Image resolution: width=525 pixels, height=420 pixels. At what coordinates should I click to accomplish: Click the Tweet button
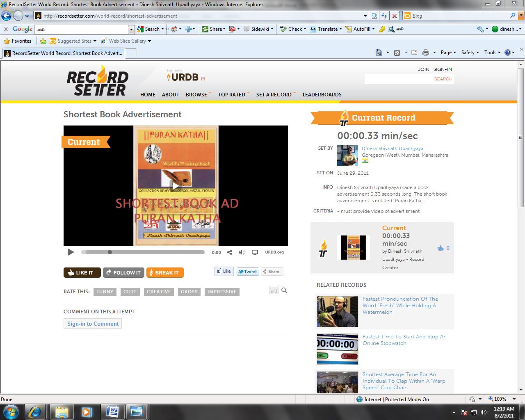(248, 272)
